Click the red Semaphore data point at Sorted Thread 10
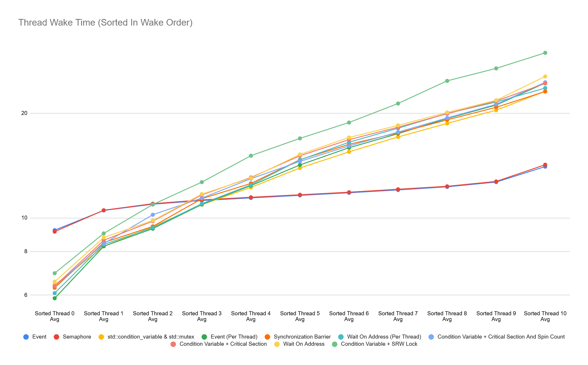Viewport: 588px width, 365px height. [x=545, y=165]
